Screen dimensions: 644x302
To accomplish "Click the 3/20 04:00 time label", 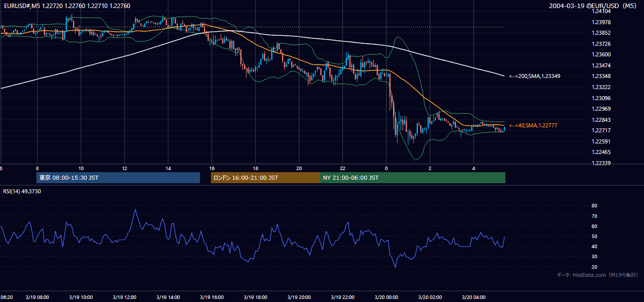I will coord(474,297).
